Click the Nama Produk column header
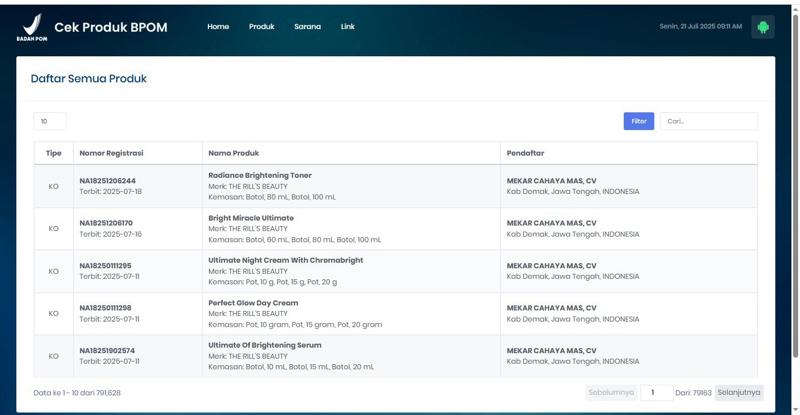 coord(234,153)
